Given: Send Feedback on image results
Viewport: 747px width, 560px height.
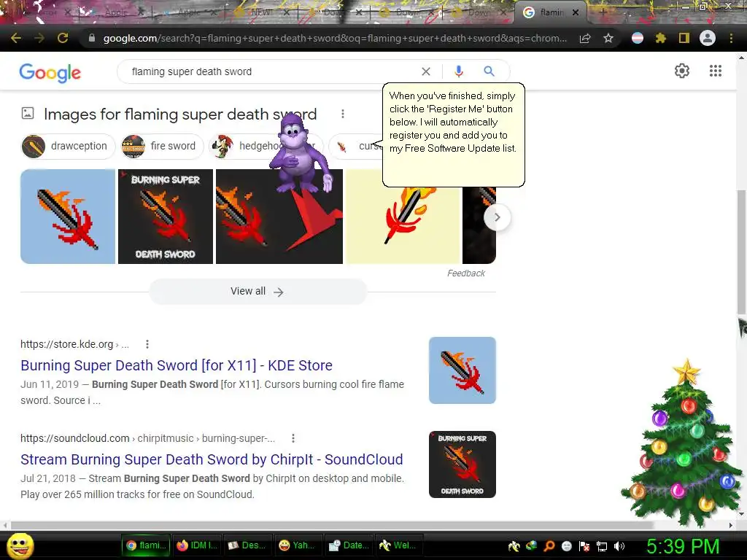Looking at the screenshot, I should 465,273.
